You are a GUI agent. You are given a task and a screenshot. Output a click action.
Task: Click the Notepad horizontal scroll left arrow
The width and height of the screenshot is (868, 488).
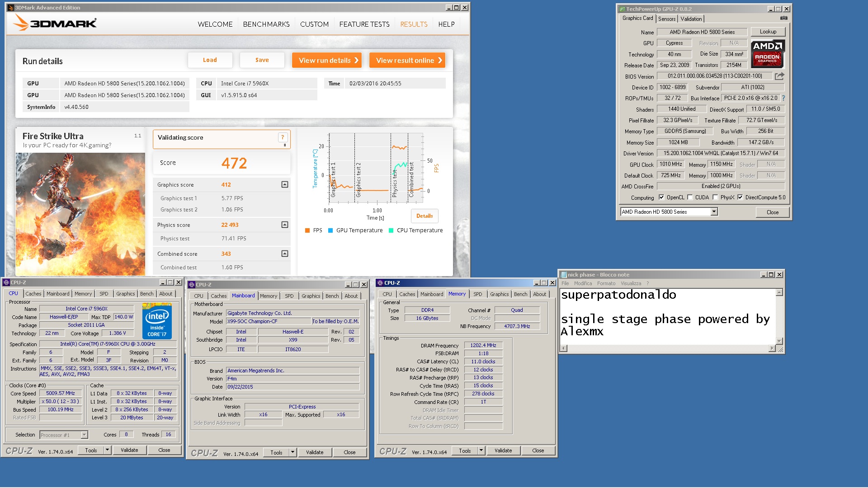tap(564, 348)
